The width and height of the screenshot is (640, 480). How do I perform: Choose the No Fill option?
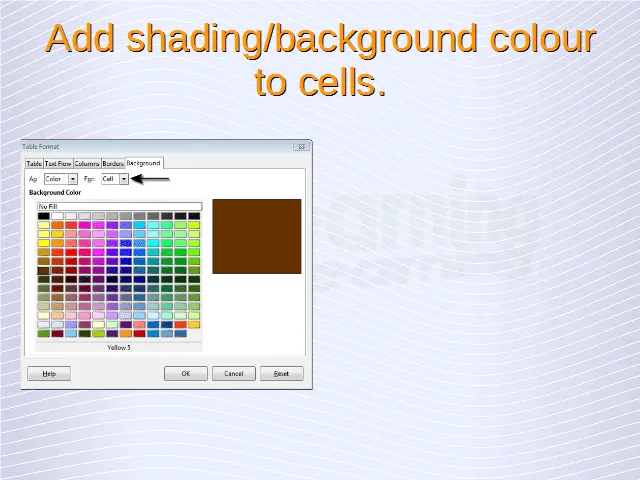(x=119, y=206)
